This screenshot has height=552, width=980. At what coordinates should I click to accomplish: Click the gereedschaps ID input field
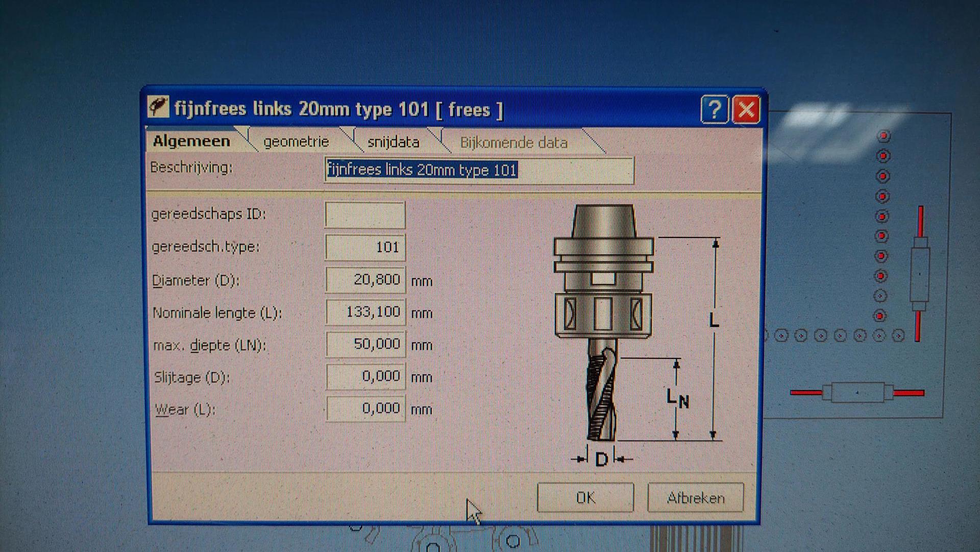pyautogui.click(x=365, y=214)
